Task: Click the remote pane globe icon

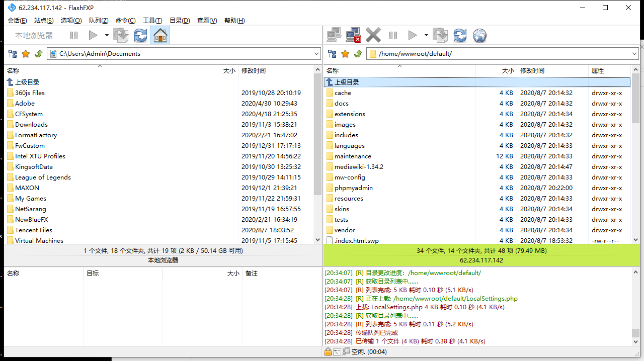Action: [x=479, y=35]
